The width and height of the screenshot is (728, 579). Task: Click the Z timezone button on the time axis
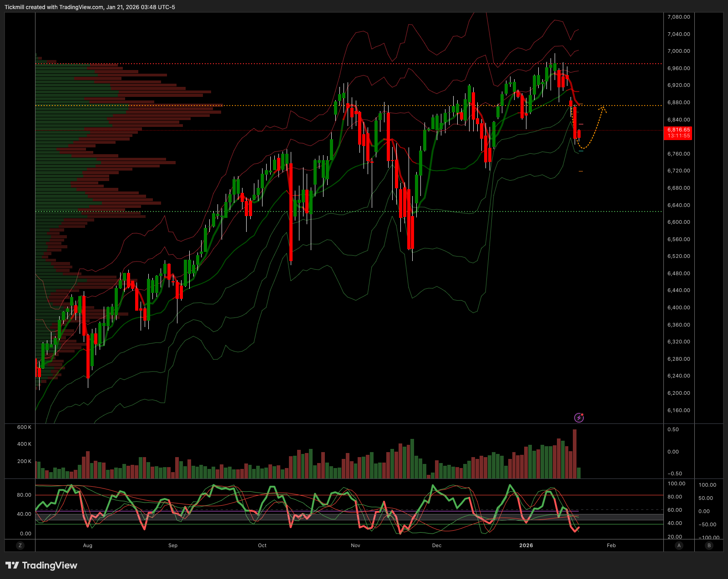(20, 545)
